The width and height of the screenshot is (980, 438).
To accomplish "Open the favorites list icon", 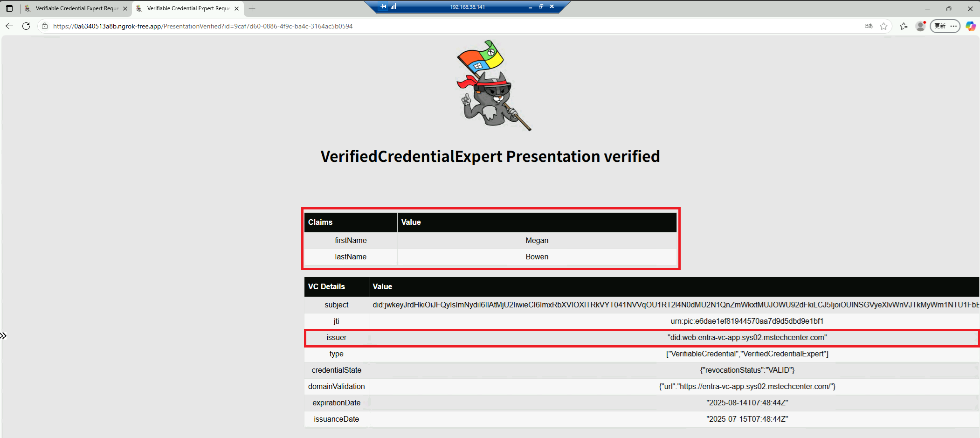I will pos(904,26).
